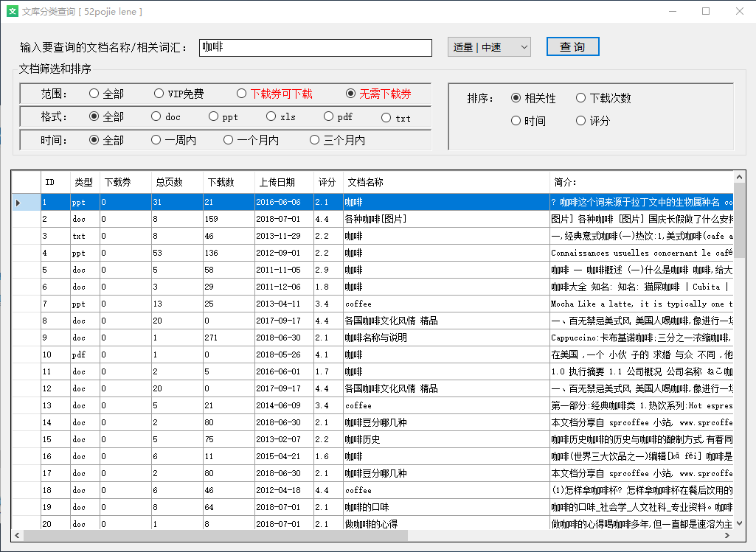
Task: Click the vertical scrollbar thumb
Action: click(740, 220)
